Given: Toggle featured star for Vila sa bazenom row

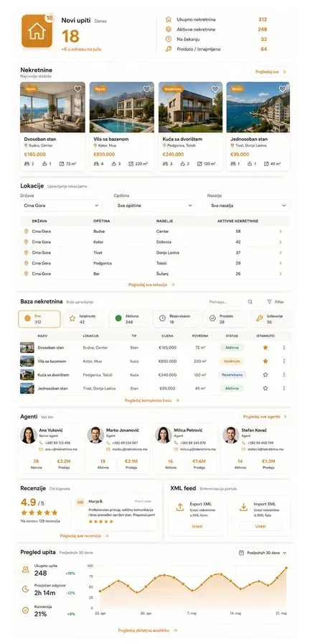Looking at the screenshot, I should (x=266, y=361).
